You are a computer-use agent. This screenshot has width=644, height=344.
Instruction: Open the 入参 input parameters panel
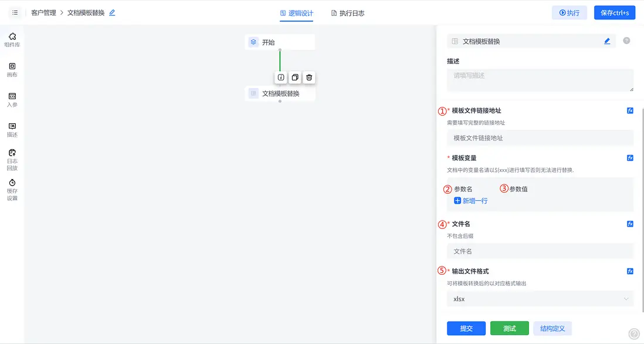point(12,101)
